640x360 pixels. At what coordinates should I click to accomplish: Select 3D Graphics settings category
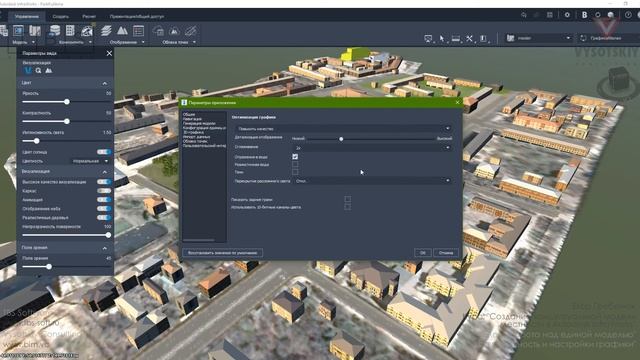tap(193, 132)
